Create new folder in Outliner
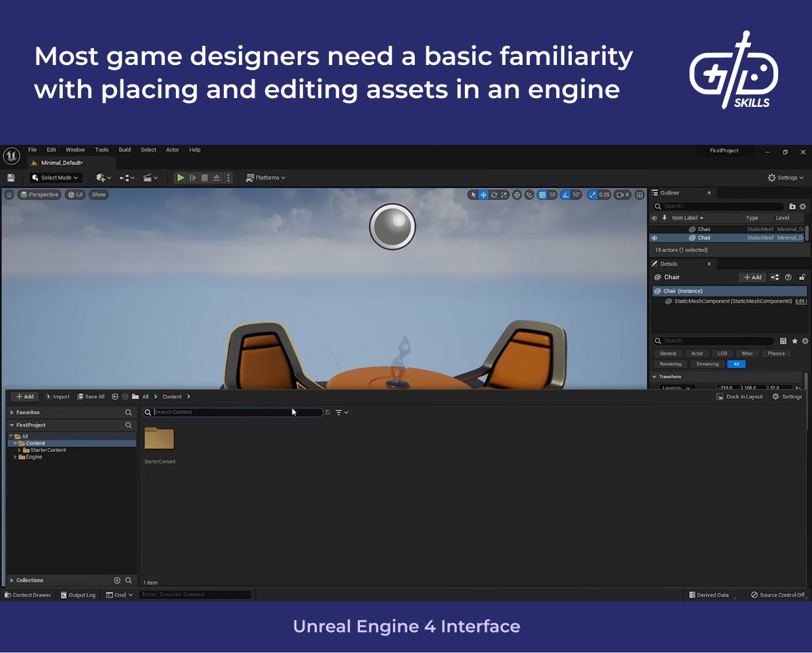This screenshot has height=653, width=812. click(792, 206)
